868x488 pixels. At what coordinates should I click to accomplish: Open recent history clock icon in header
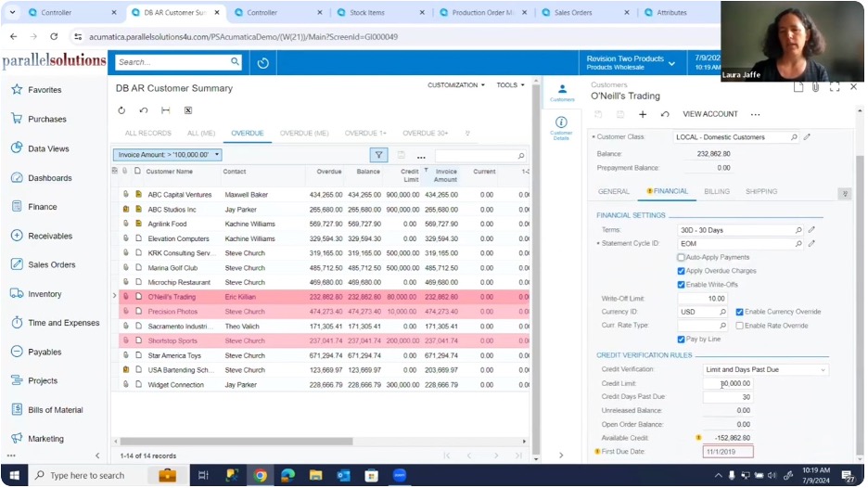point(262,63)
